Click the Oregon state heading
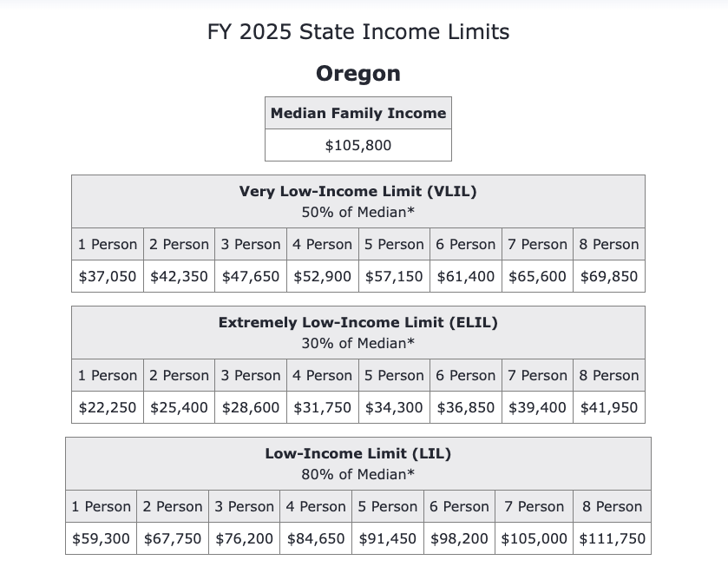Image resolution: width=728 pixels, height=580 pixels. (358, 73)
